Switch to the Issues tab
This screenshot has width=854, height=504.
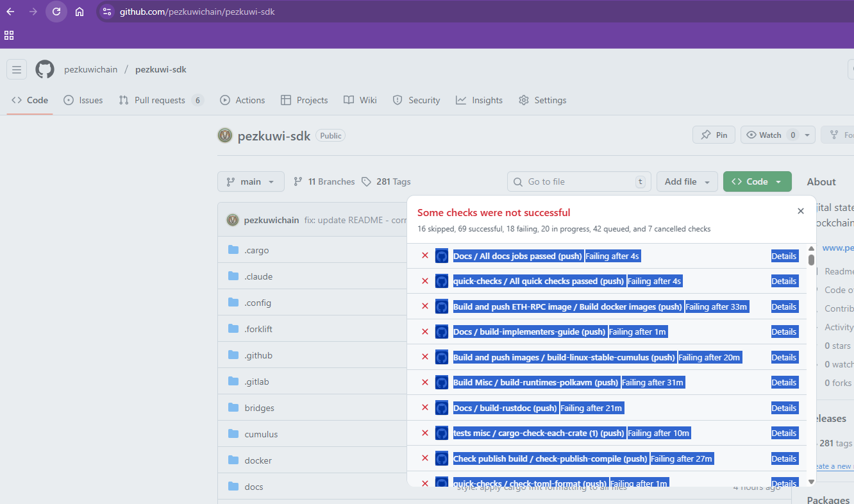(x=83, y=100)
